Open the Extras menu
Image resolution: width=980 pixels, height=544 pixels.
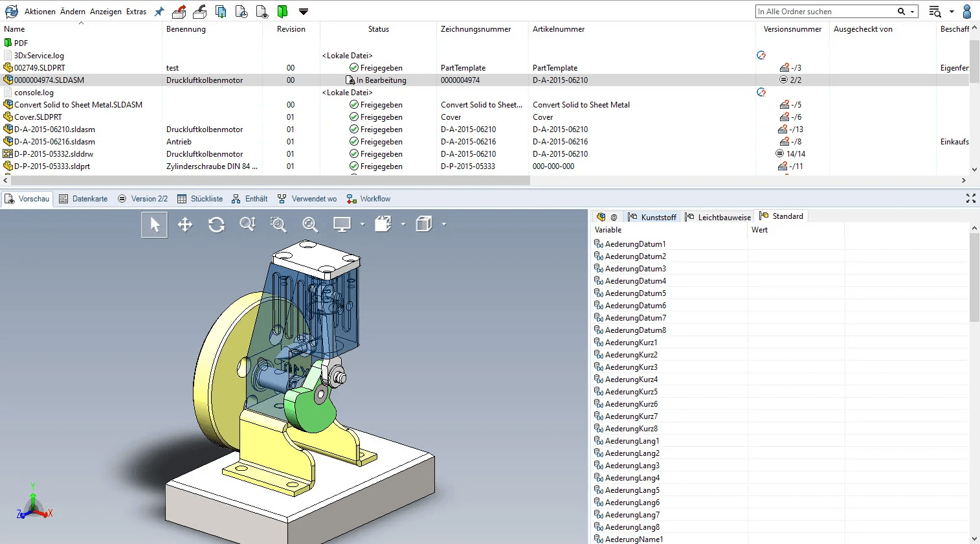click(x=136, y=11)
